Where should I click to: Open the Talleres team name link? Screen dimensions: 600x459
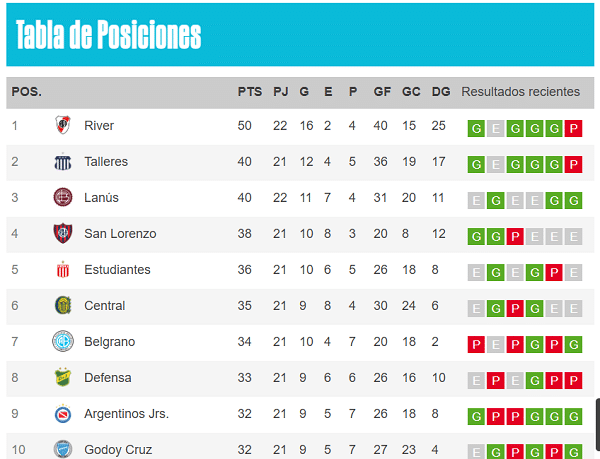tap(106, 161)
